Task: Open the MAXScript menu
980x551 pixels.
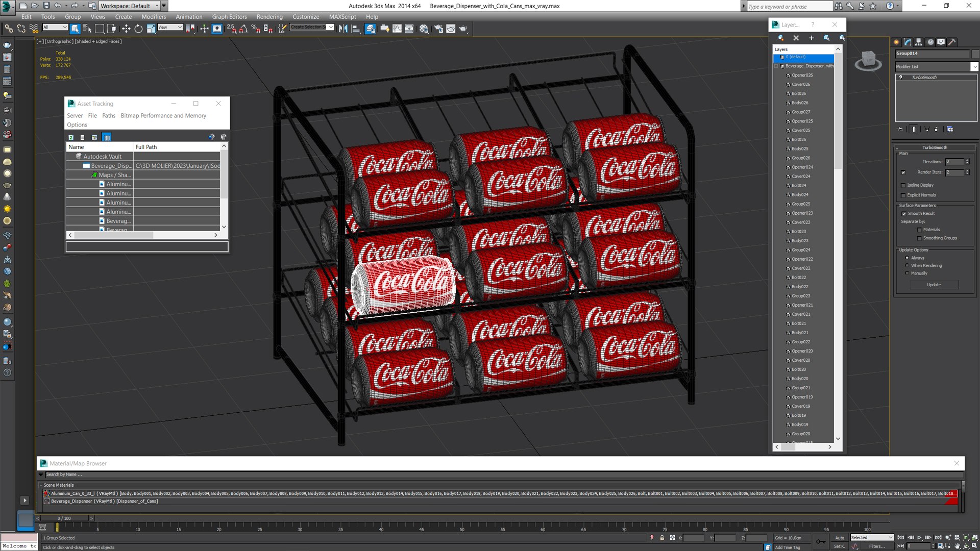Action: (x=342, y=17)
